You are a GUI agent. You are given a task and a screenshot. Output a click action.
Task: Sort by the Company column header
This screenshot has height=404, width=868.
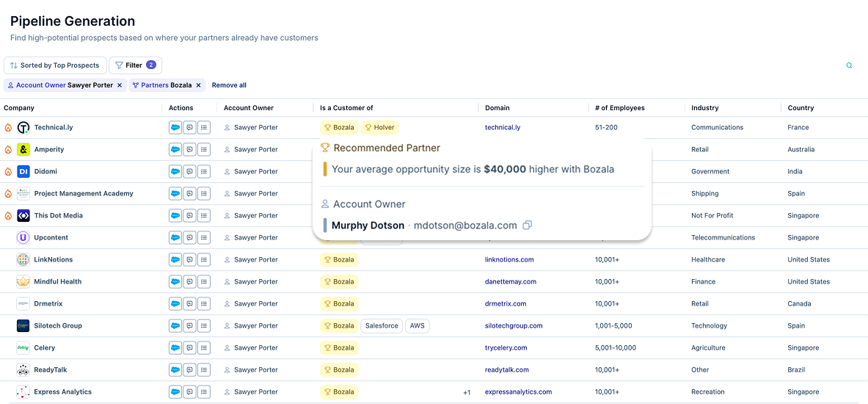[19, 108]
